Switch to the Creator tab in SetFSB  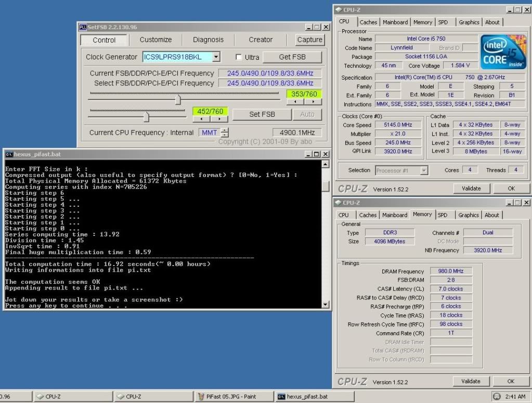(261, 40)
